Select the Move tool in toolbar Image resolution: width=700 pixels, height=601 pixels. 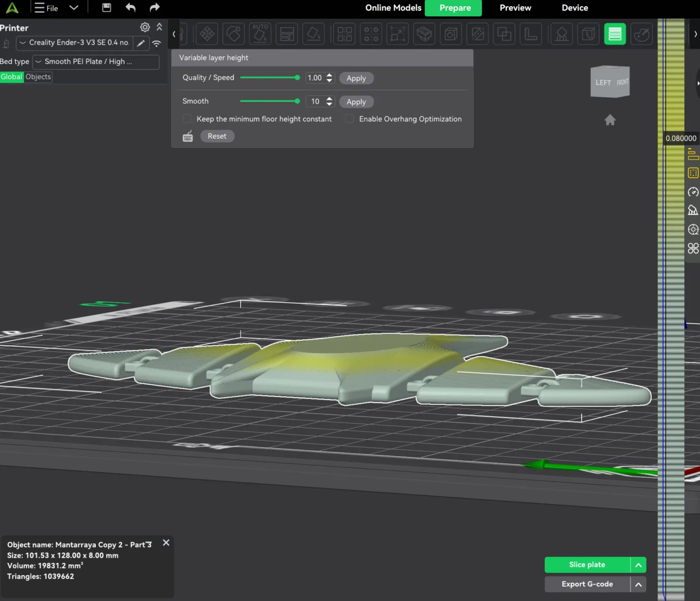click(207, 34)
